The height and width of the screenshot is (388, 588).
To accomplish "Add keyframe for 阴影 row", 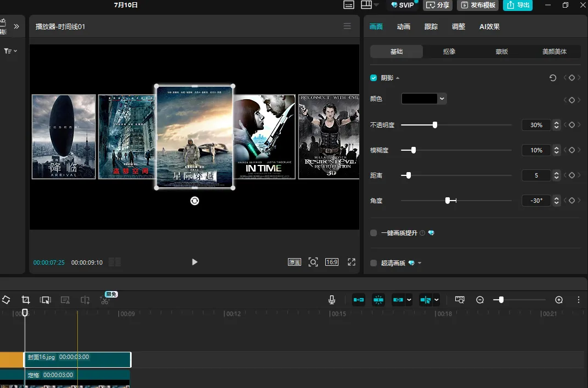I will (572, 78).
